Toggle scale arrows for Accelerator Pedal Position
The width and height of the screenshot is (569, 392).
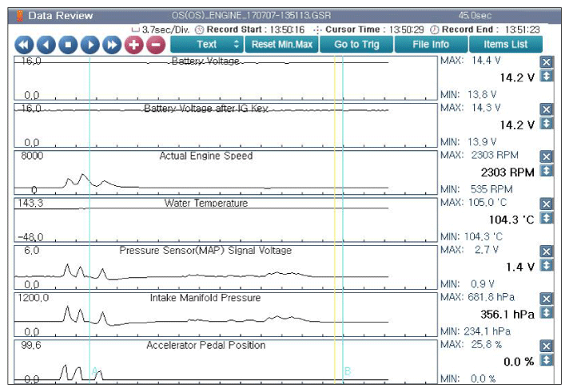click(546, 360)
